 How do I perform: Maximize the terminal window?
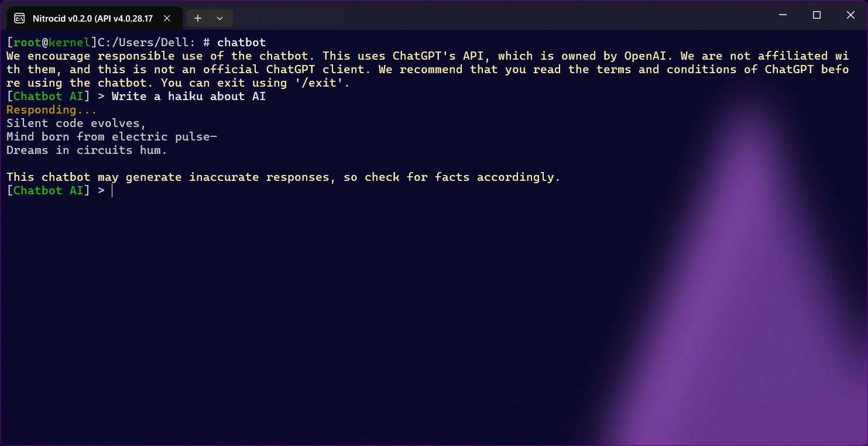[816, 15]
